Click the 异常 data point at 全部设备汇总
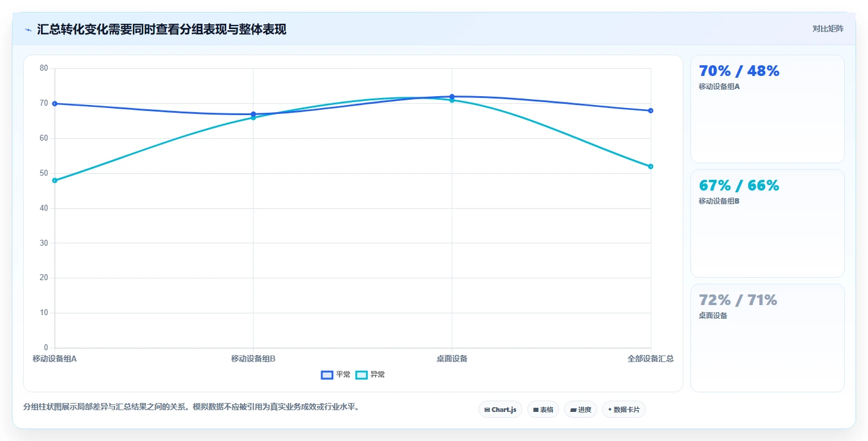This screenshot has height=441, width=868. [651, 166]
